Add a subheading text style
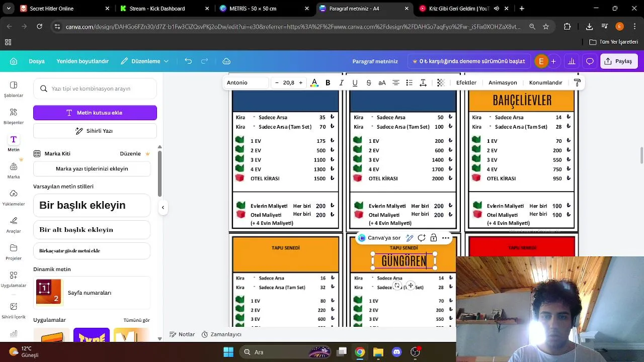Screen dimensions: 644x362 pyautogui.click(x=92, y=230)
